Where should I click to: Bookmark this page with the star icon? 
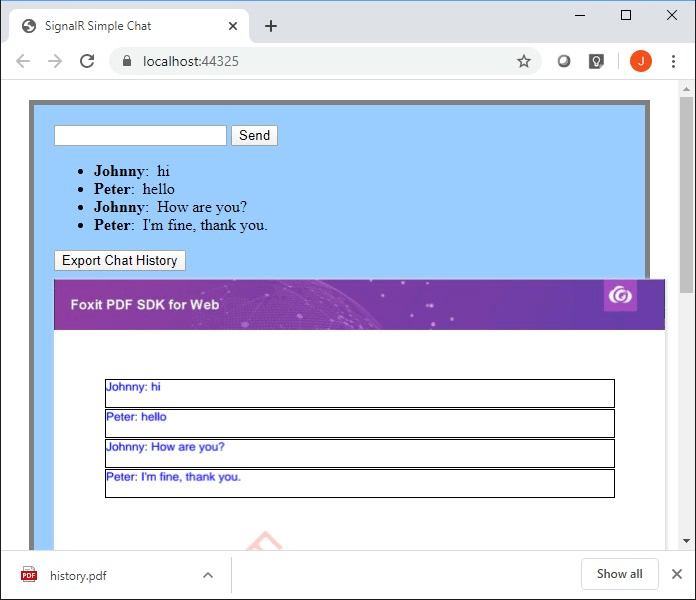[524, 61]
